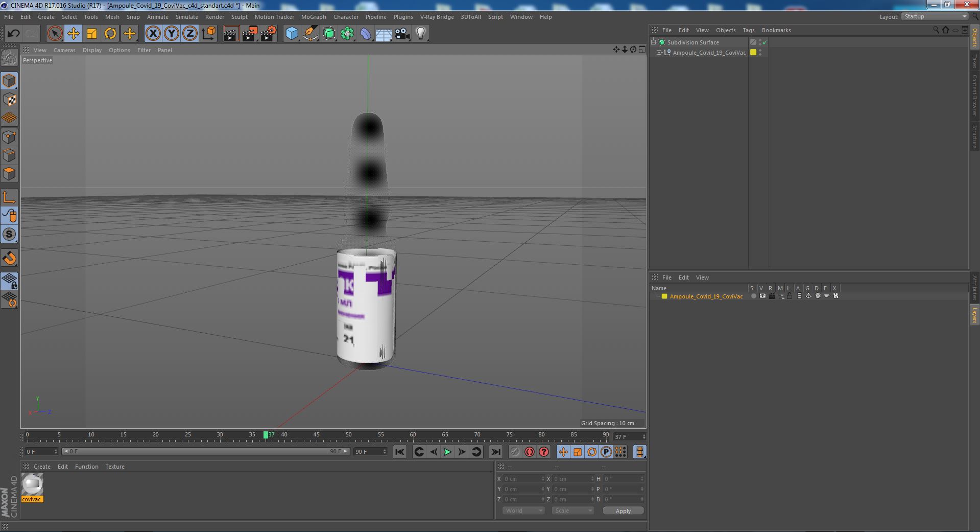Select the covivac material thumbnail
The width and height of the screenshot is (980, 532).
click(32, 484)
